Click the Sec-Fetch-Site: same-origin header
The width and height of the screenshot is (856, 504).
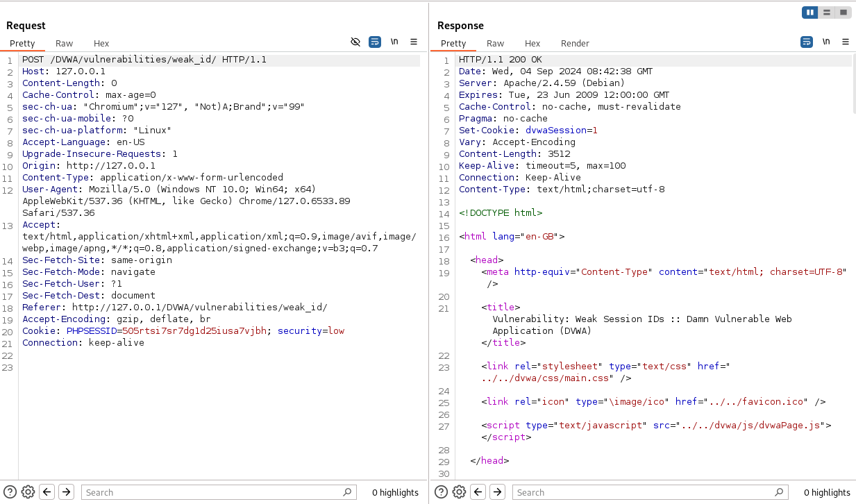97,260
